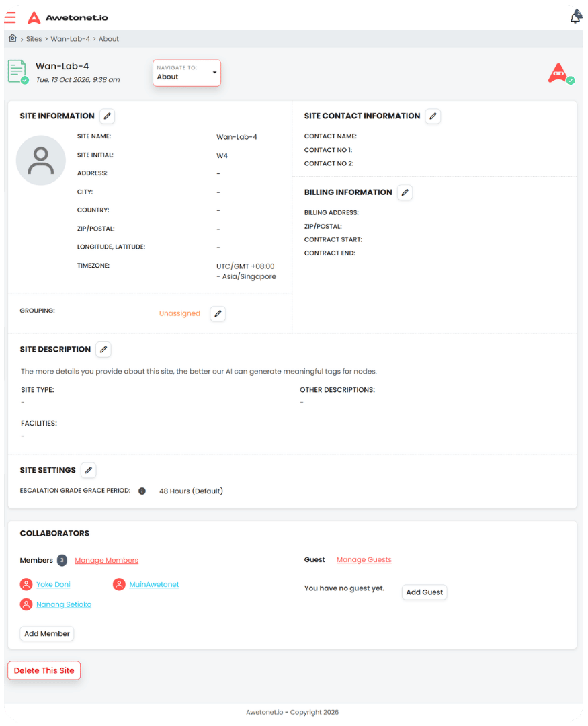The height and width of the screenshot is (726, 588).
Task: Edit Site Contact Information pencil icon
Action: pos(433,116)
